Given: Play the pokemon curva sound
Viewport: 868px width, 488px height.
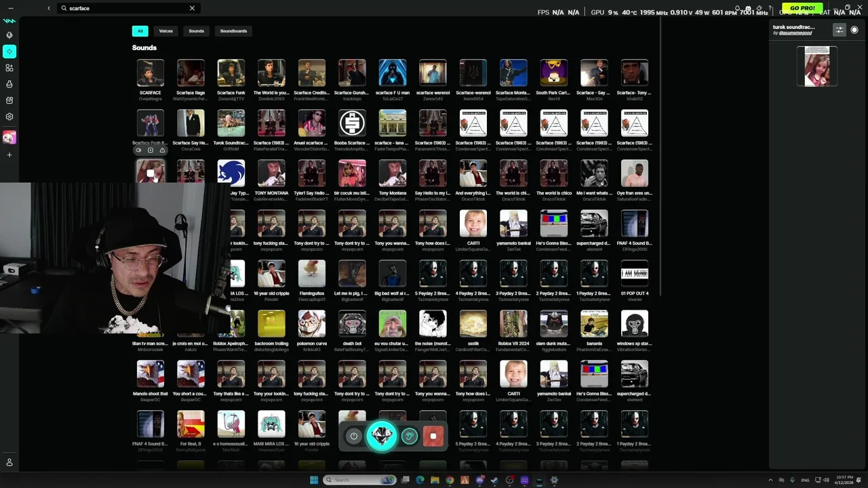Looking at the screenshot, I should click(312, 324).
